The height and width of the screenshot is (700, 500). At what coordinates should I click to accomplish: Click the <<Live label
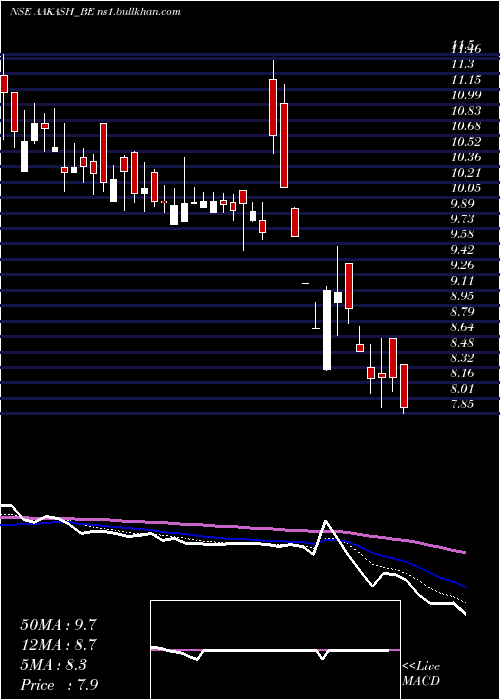point(421,667)
